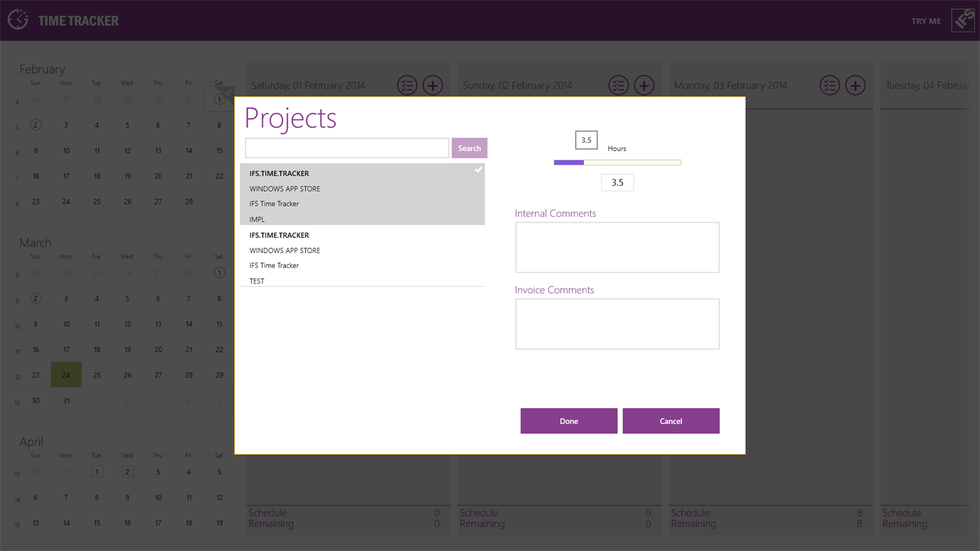Adjust the purple Hours slider bar

(x=617, y=163)
